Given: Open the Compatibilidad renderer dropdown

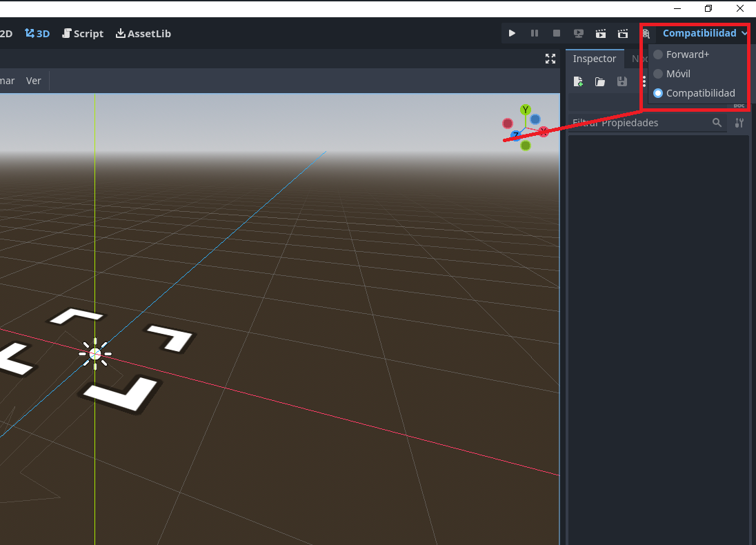Looking at the screenshot, I should pyautogui.click(x=705, y=33).
